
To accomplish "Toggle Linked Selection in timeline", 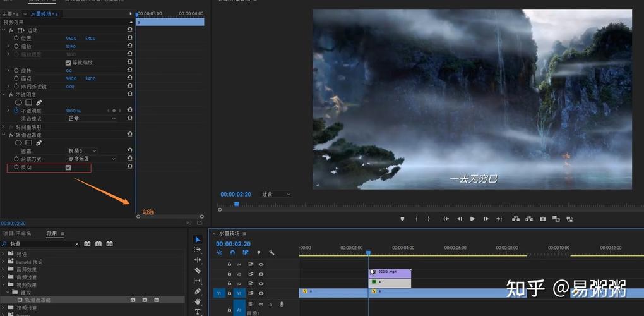I will point(246,252).
